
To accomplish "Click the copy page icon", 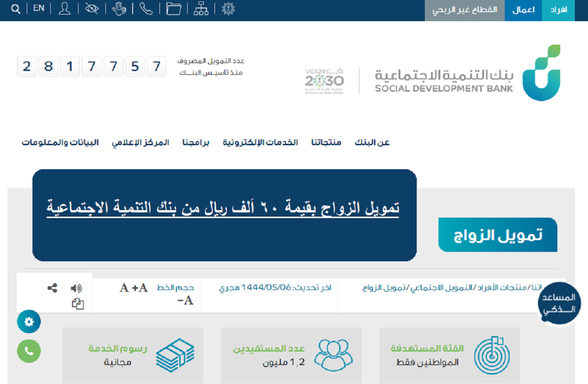I will 78,304.
